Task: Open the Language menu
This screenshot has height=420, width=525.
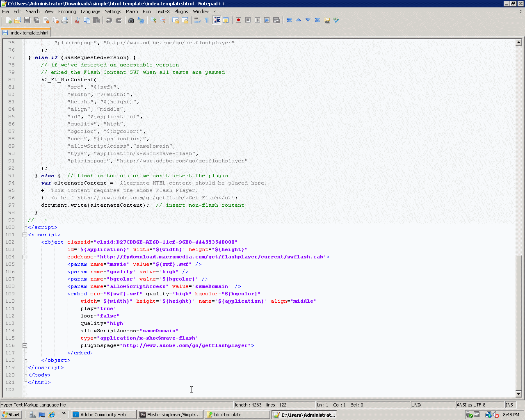Action: click(x=90, y=11)
